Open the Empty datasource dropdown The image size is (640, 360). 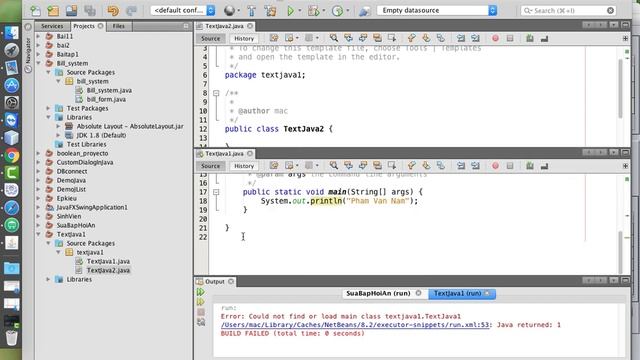tap(437, 11)
